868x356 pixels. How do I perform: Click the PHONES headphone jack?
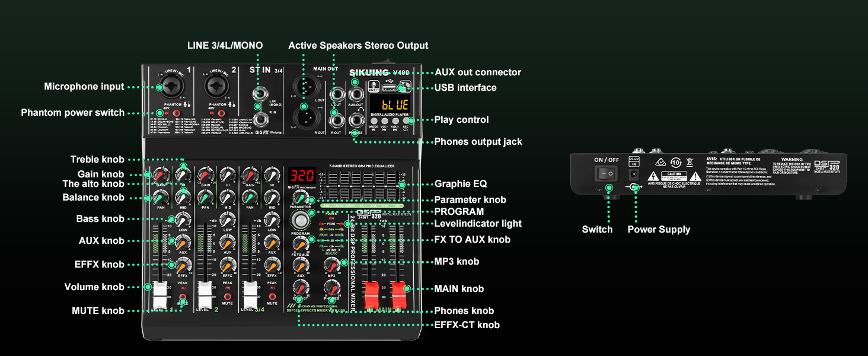tap(356, 120)
